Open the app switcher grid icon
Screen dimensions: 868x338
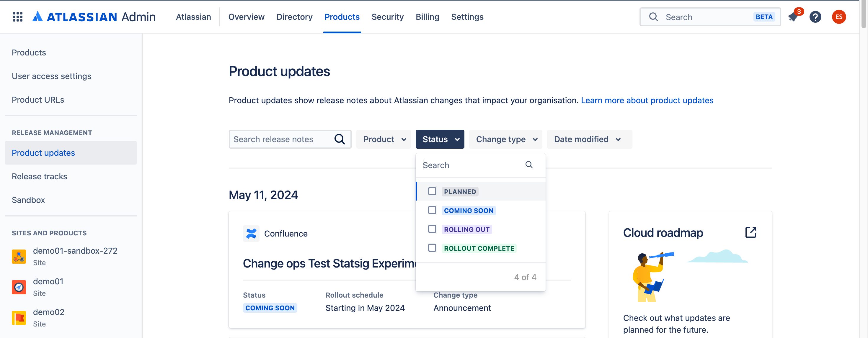pos(17,17)
